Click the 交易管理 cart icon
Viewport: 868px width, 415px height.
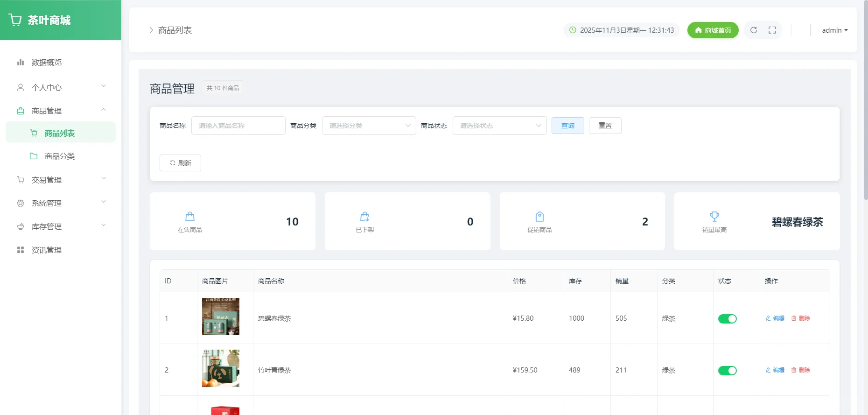click(x=21, y=180)
